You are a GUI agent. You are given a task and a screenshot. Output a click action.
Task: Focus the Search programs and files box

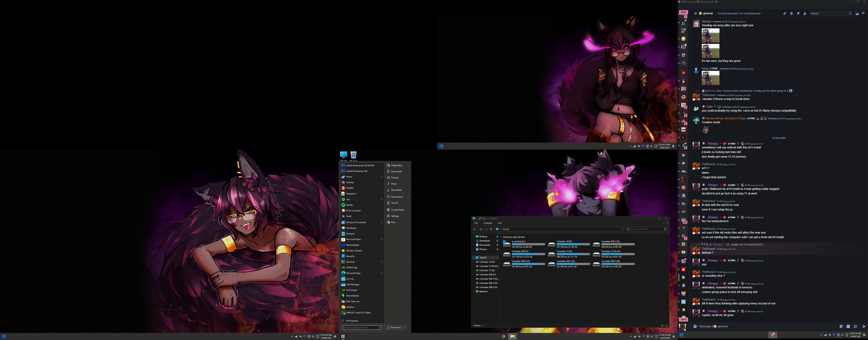tap(362, 327)
